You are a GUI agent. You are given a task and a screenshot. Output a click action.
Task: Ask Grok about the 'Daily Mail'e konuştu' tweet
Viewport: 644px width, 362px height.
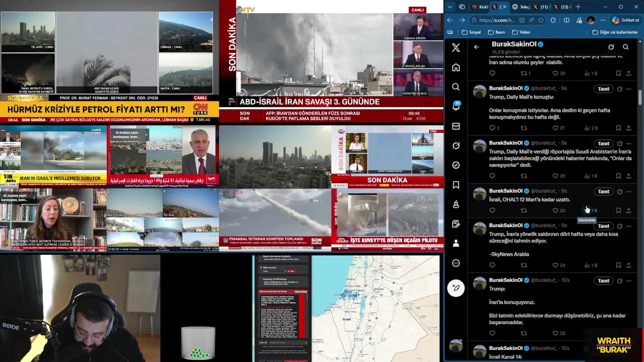tap(619, 89)
